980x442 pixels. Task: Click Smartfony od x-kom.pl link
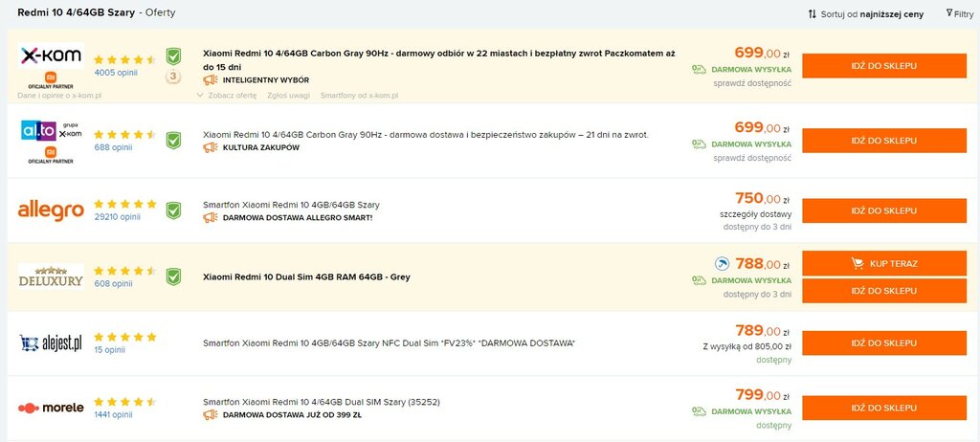pyautogui.click(x=360, y=96)
